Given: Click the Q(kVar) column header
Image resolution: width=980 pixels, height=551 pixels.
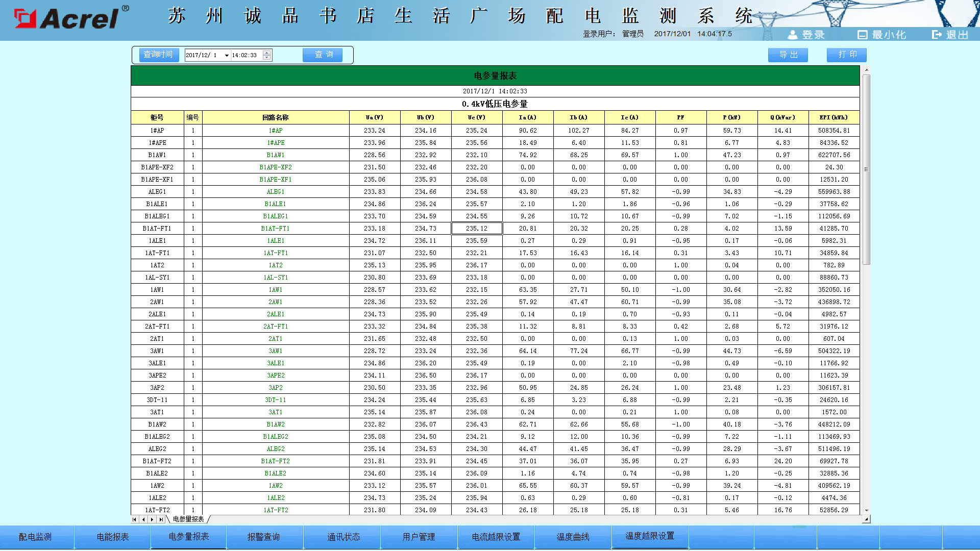Looking at the screenshot, I should pyautogui.click(x=783, y=117).
